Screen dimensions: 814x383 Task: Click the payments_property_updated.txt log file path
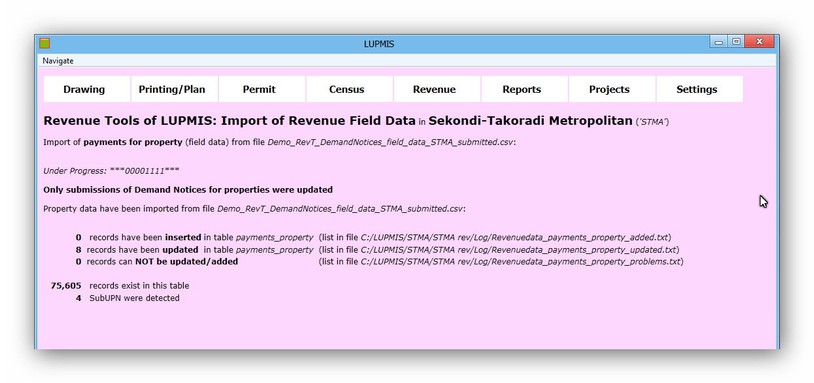click(x=520, y=250)
